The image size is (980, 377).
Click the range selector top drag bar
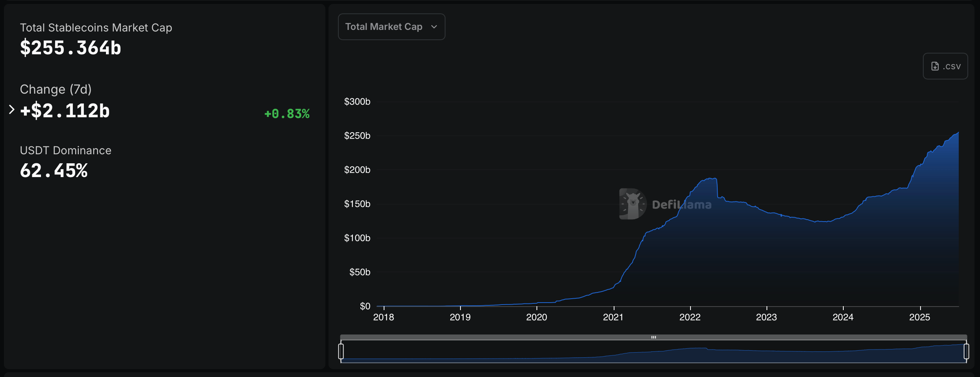click(653, 337)
